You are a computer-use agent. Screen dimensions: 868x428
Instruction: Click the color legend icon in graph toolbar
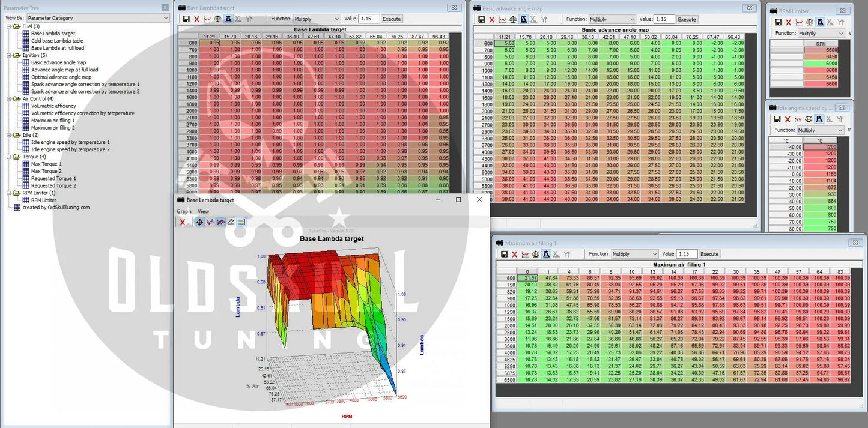[241, 222]
